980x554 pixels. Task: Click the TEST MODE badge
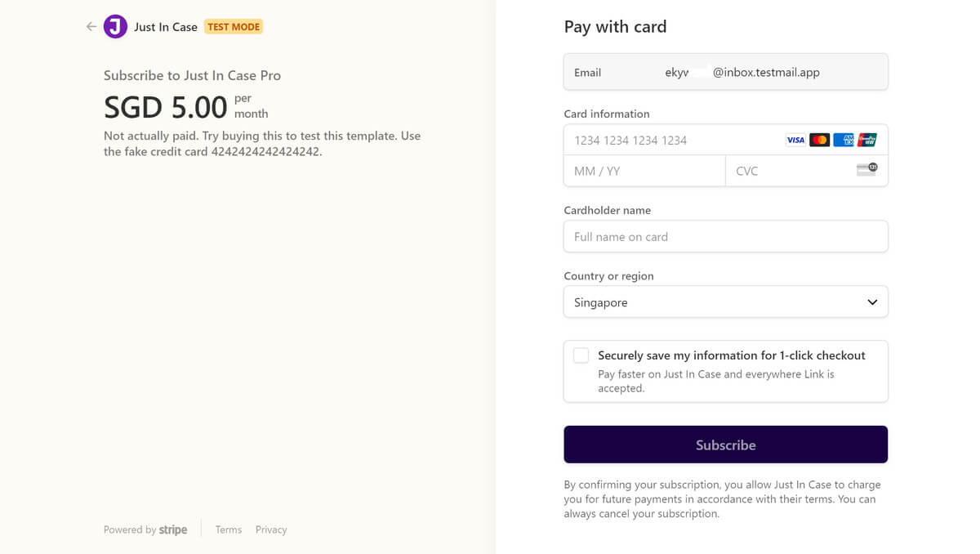coord(234,27)
